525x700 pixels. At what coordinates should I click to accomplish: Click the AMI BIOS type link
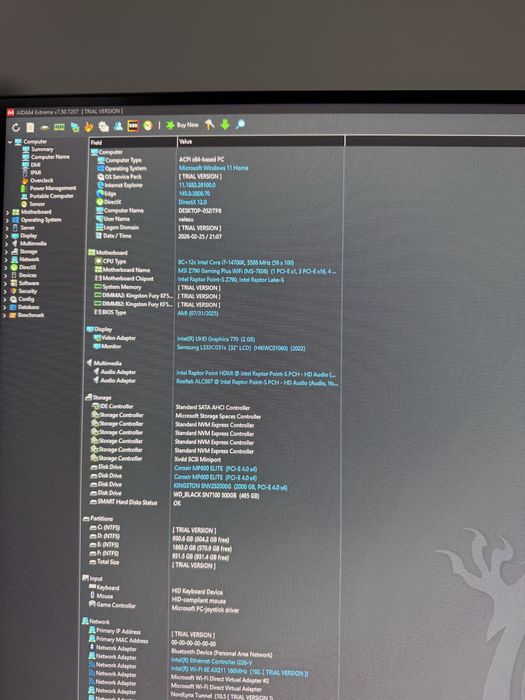click(198, 313)
